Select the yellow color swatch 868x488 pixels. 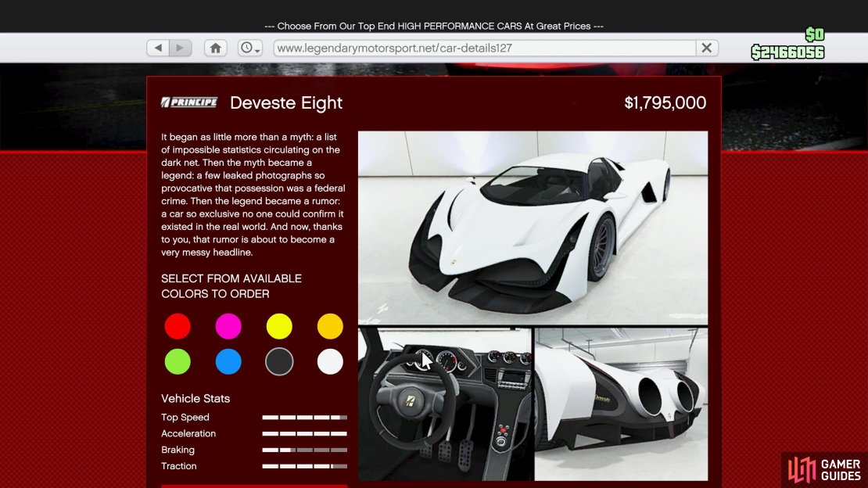click(279, 326)
